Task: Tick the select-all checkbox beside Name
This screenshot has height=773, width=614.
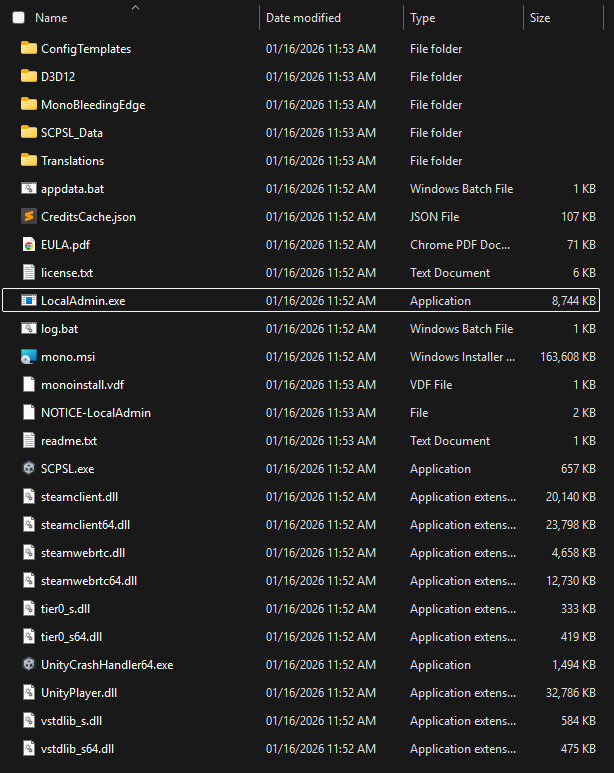Action: [18, 18]
